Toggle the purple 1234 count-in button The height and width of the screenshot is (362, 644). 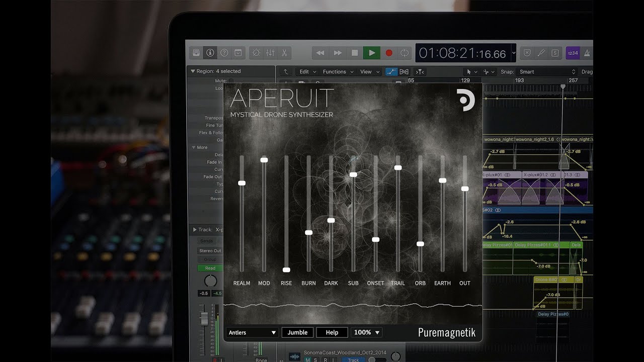tap(573, 52)
